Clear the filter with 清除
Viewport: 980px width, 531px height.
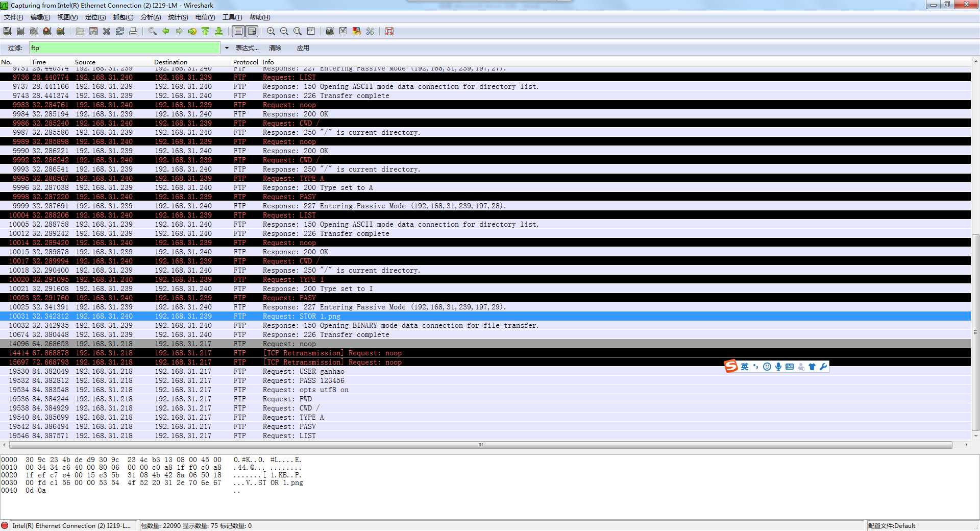[275, 48]
